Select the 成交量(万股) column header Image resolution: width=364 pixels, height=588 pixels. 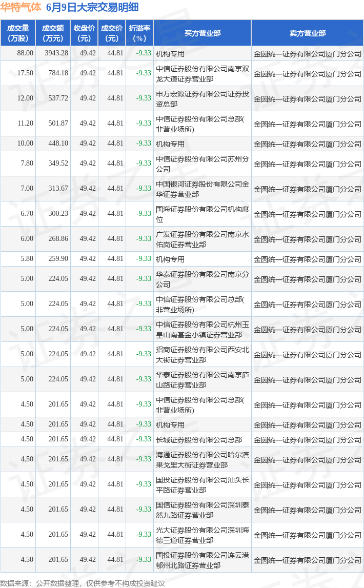pyautogui.click(x=18, y=33)
